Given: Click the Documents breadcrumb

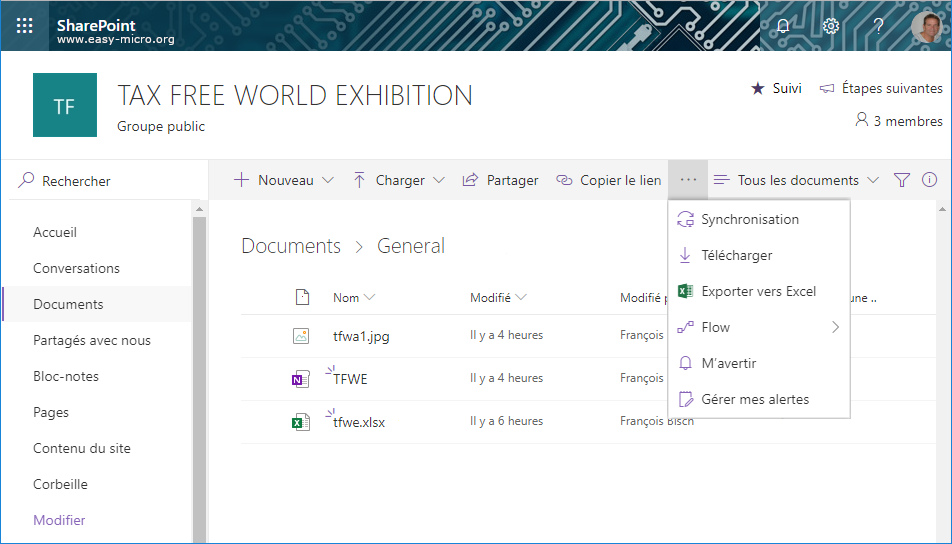Looking at the screenshot, I should 291,246.
